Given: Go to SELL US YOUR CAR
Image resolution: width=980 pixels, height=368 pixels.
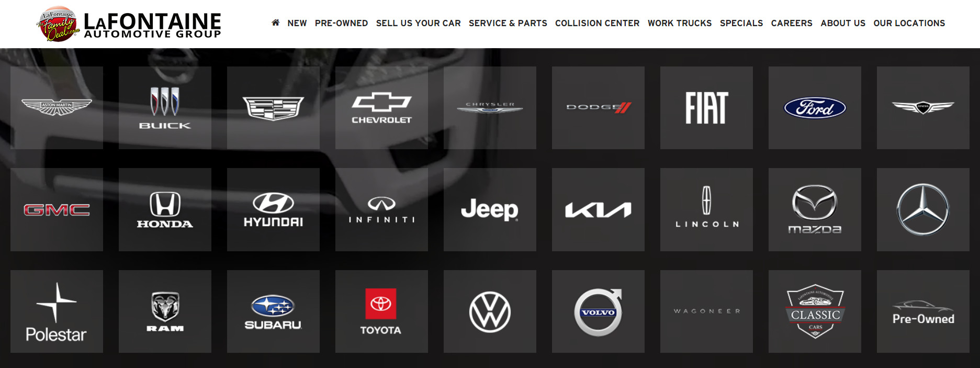Looking at the screenshot, I should coord(419,23).
